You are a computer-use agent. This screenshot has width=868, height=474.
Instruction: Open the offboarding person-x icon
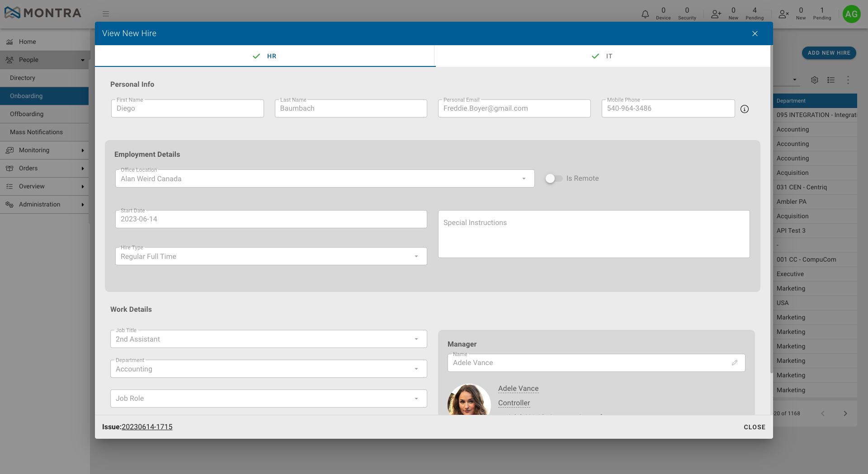pos(783,14)
